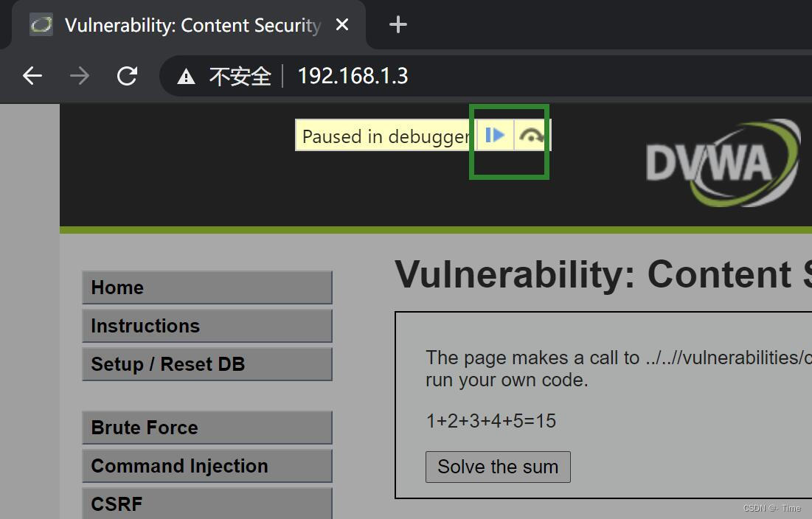Open a new browser tab
Screen dimensions: 812x519
tap(398, 25)
